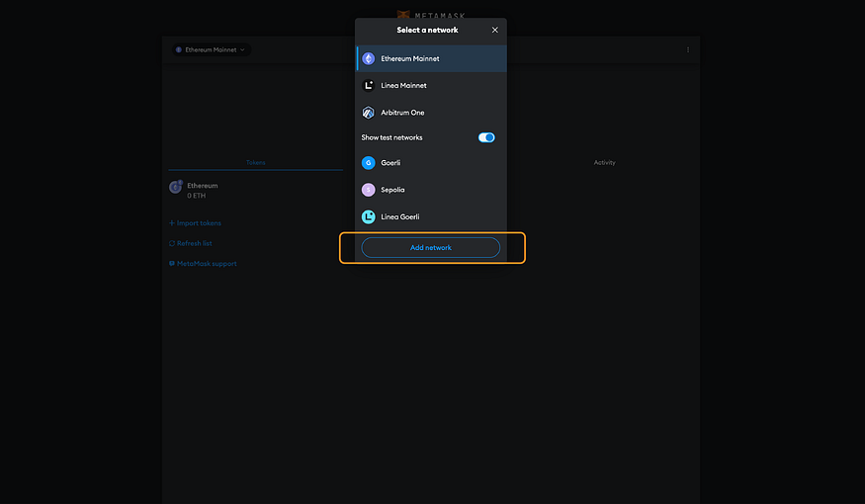Click the Linea Goerli logo icon
Screen dimensions: 865x504
[x=368, y=216]
